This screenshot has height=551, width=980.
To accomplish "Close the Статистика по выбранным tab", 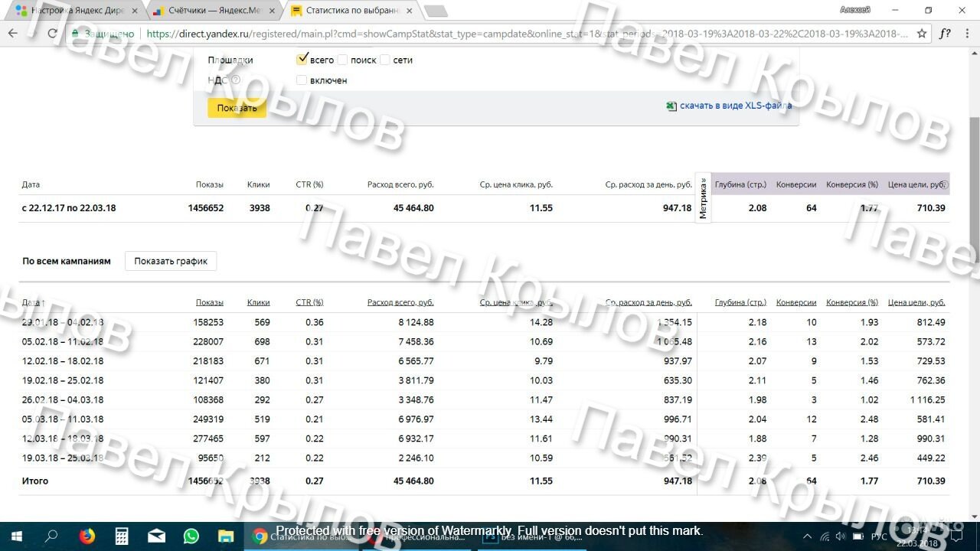I will tap(409, 11).
